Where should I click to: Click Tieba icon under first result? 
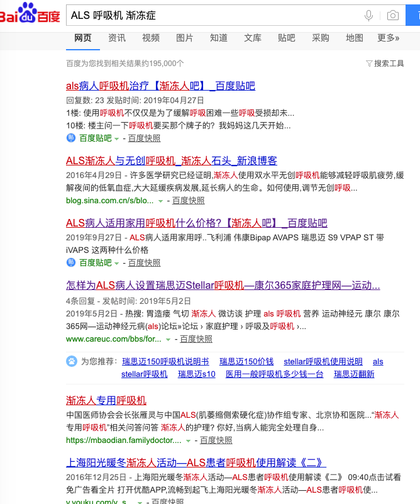point(70,138)
